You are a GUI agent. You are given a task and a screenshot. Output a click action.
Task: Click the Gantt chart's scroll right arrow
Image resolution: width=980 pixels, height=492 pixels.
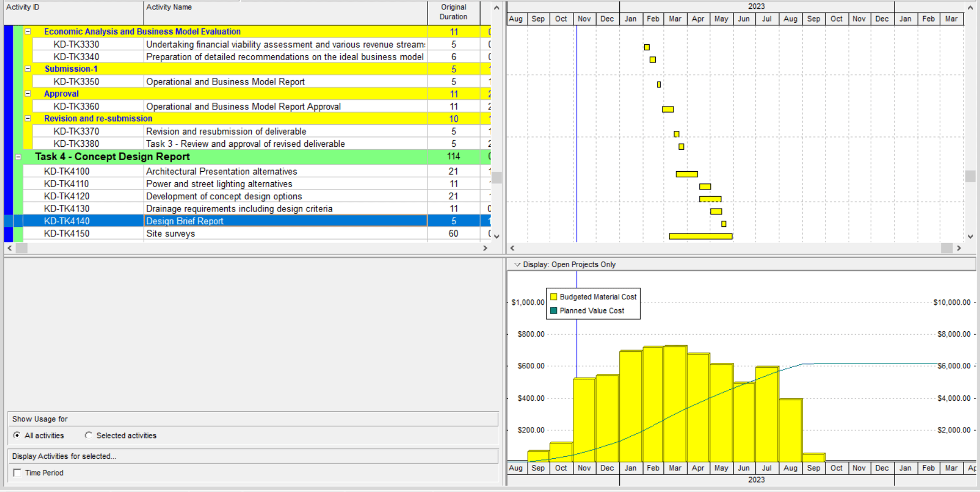click(958, 248)
